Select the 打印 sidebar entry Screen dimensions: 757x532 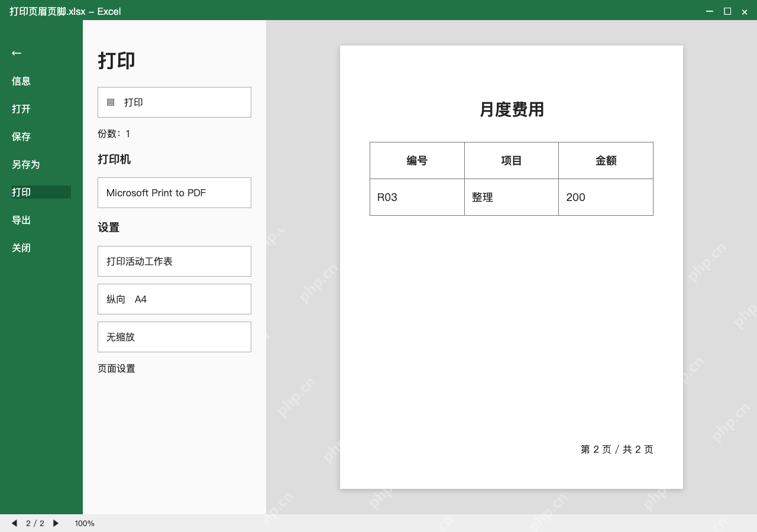click(x=41, y=192)
